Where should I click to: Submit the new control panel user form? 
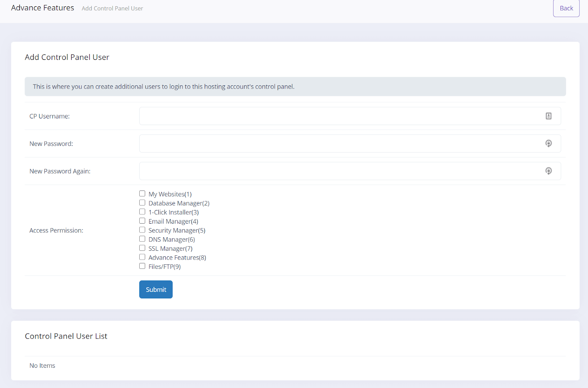click(x=156, y=289)
